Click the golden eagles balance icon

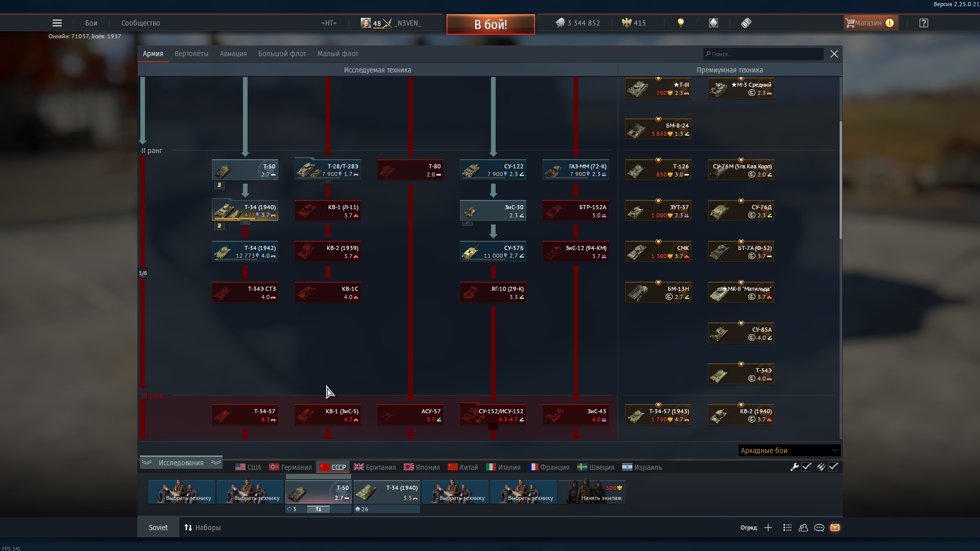click(x=626, y=23)
